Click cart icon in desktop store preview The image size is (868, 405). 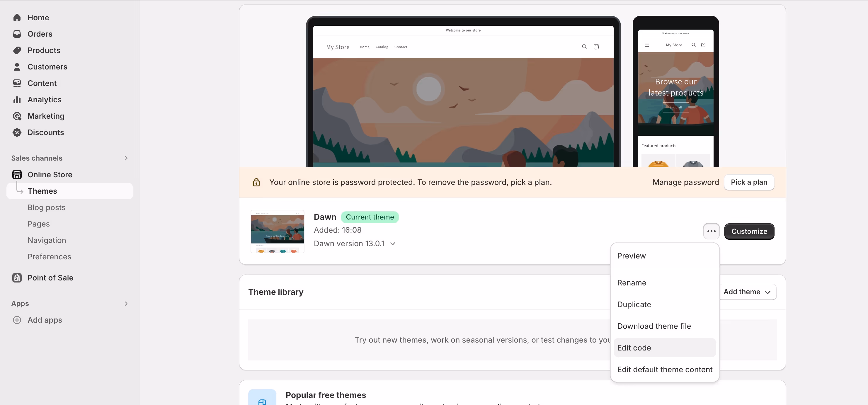[596, 47]
